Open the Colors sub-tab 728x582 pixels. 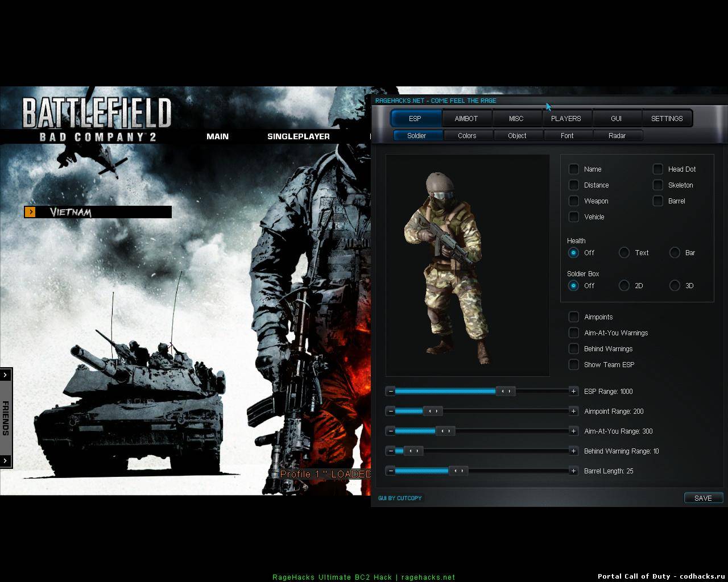(467, 135)
